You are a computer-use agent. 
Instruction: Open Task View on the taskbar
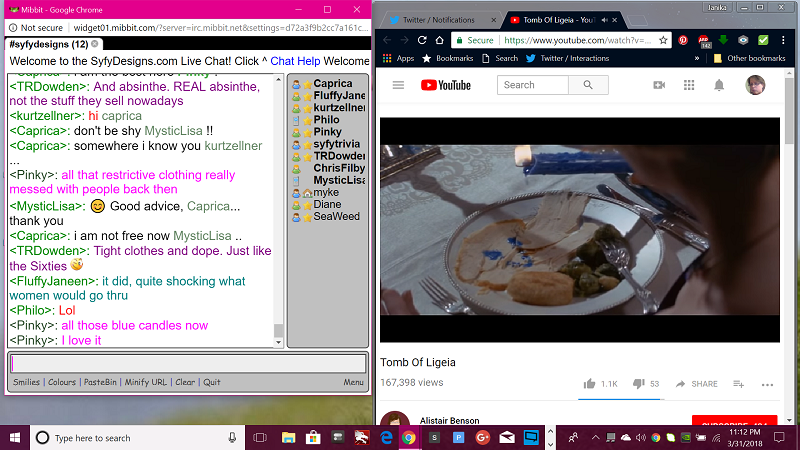coord(260,437)
